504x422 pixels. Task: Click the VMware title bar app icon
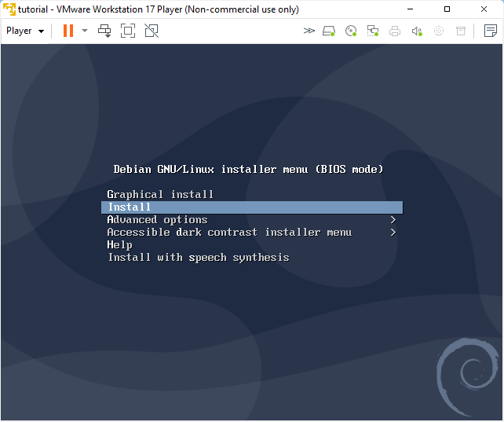[9, 9]
